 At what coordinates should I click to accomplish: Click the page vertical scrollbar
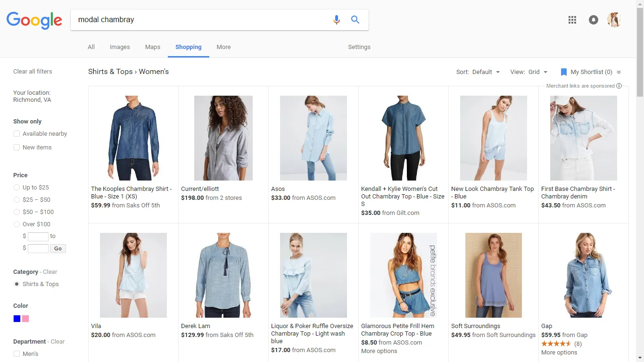pyautogui.click(x=640, y=52)
